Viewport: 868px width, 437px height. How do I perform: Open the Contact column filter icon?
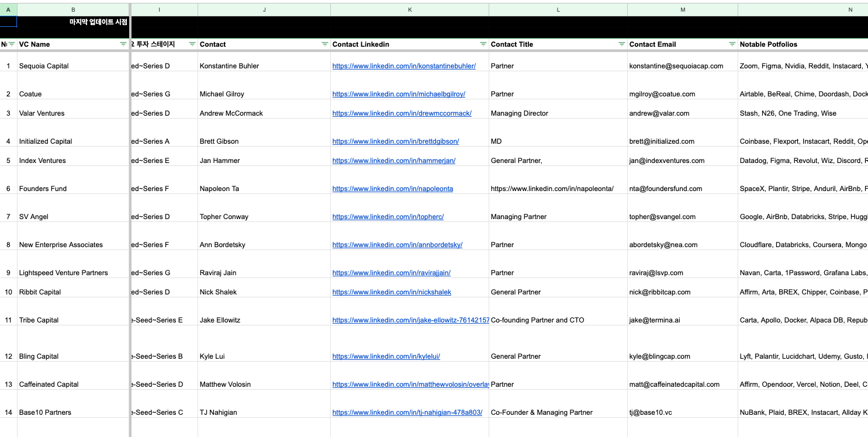pyautogui.click(x=324, y=44)
